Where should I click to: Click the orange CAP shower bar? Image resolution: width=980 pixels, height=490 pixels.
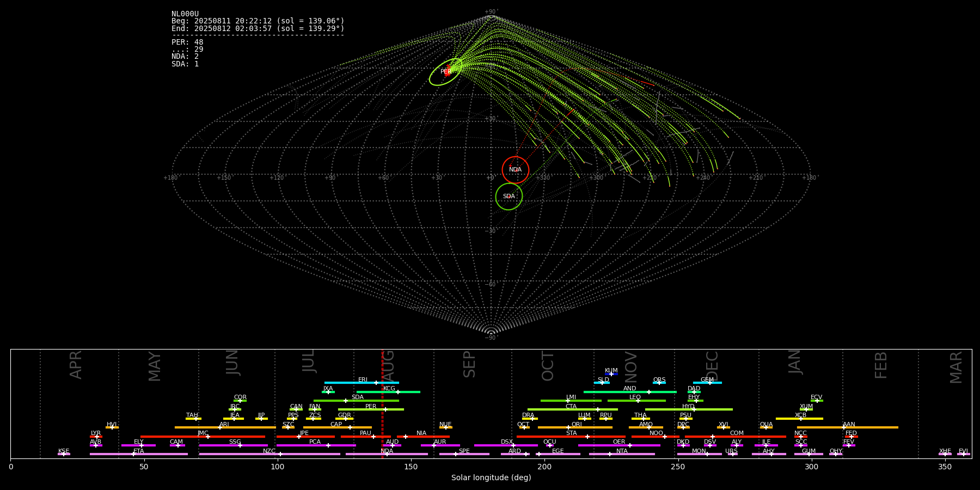pos(338,427)
